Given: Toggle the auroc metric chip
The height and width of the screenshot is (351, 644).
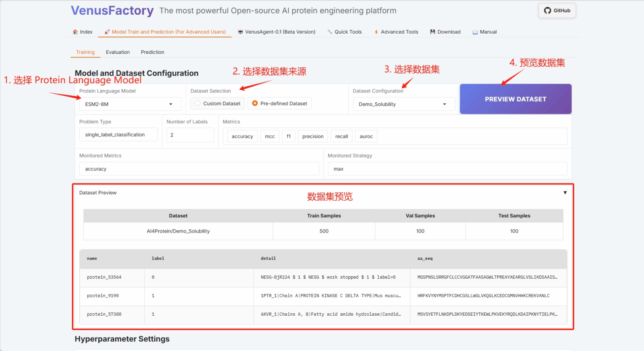Looking at the screenshot, I should (x=366, y=136).
